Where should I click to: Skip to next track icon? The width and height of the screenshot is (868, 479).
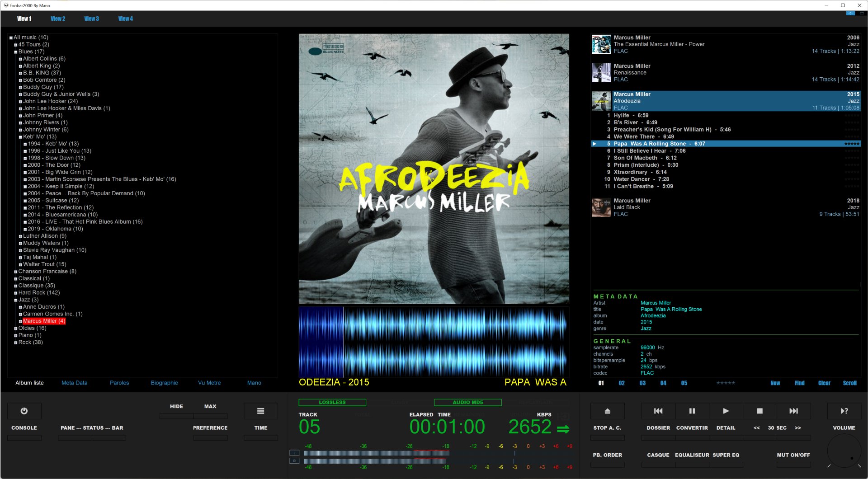[793, 411]
